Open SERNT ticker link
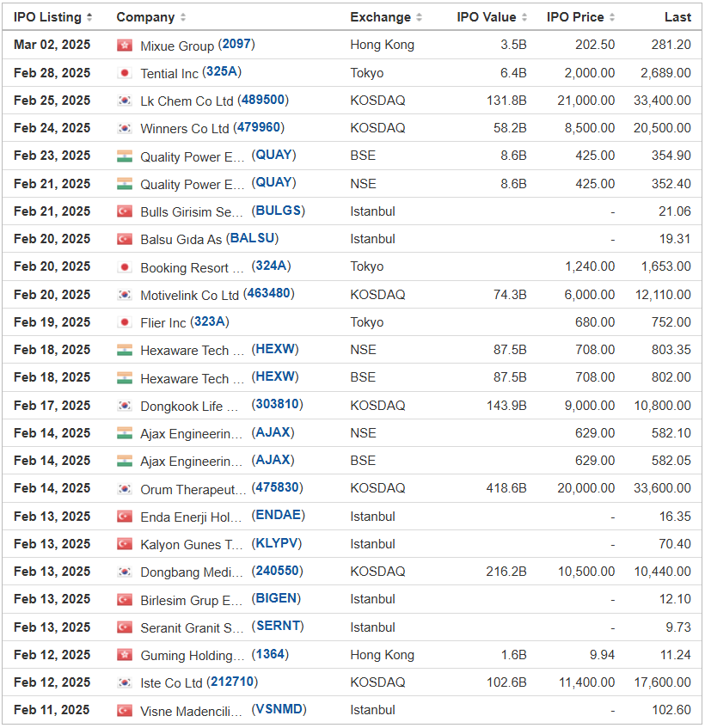The width and height of the screenshot is (705, 728). click(278, 626)
